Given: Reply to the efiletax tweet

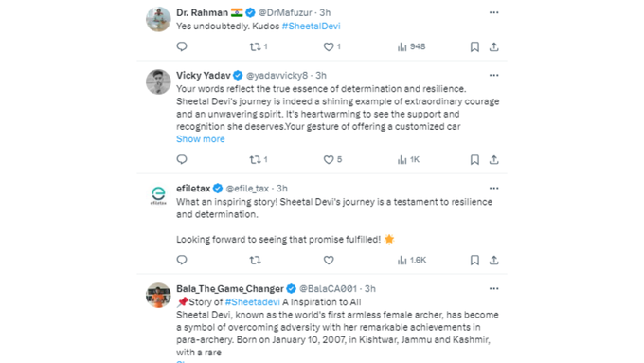Looking at the screenshot, I should click(x=182, y=260).
